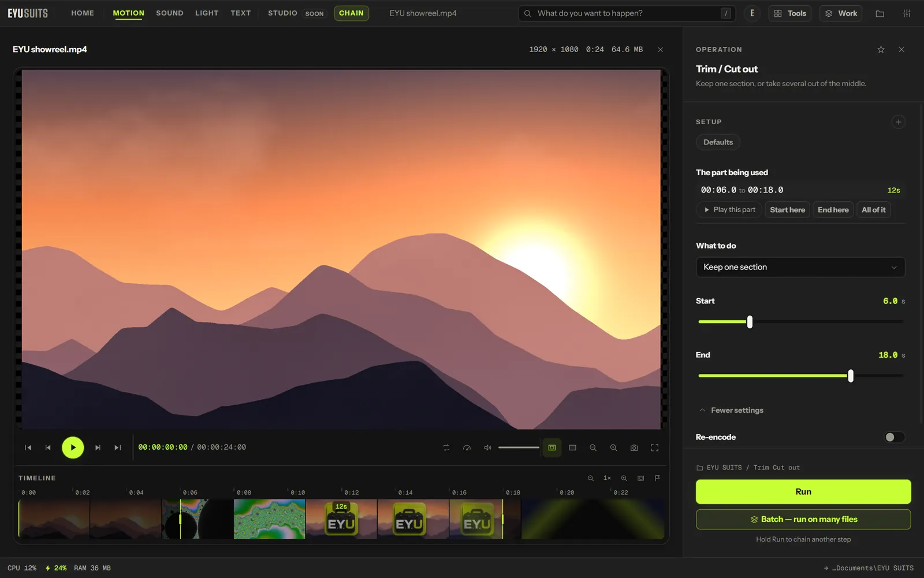The image size is (924, 578).
Task: Open the Work layers menu
Action: tap(840, 13)
